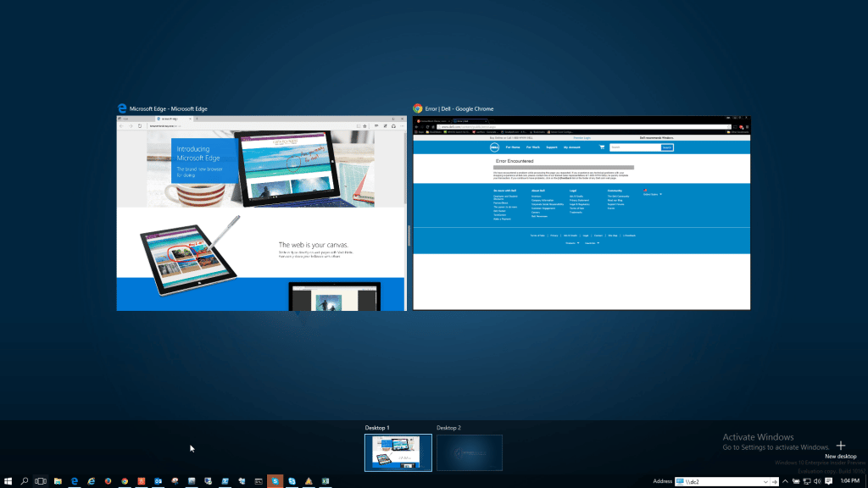Screen dimensions: 868x488
Task: Show hidden system tray icons
Action: pos(785,481)
